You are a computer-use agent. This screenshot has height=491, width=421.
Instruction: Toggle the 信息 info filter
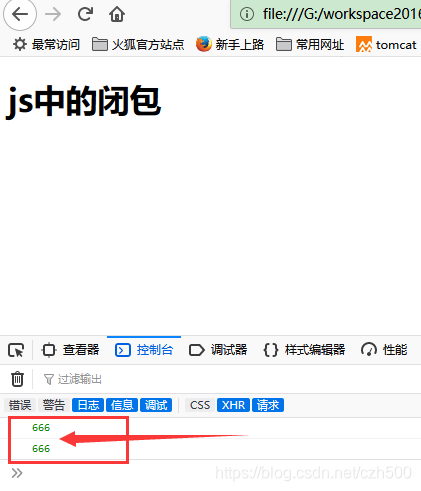[122, 405]
